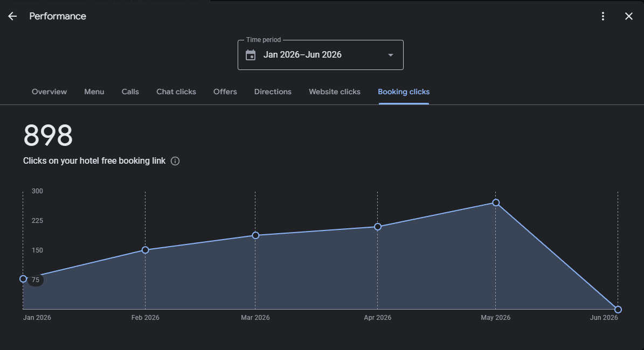Click the 898 total clicks number

coord(48,136)
